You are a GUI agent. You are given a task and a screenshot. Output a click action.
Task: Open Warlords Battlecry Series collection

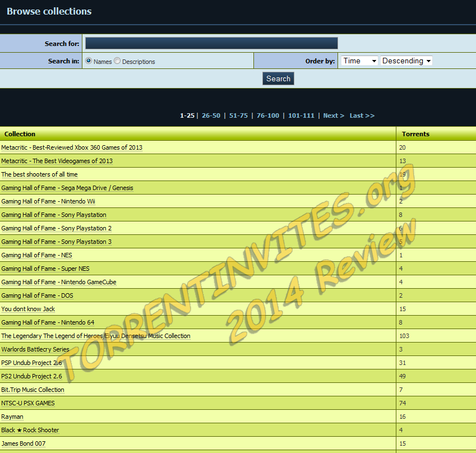click(x=35, y=349)
